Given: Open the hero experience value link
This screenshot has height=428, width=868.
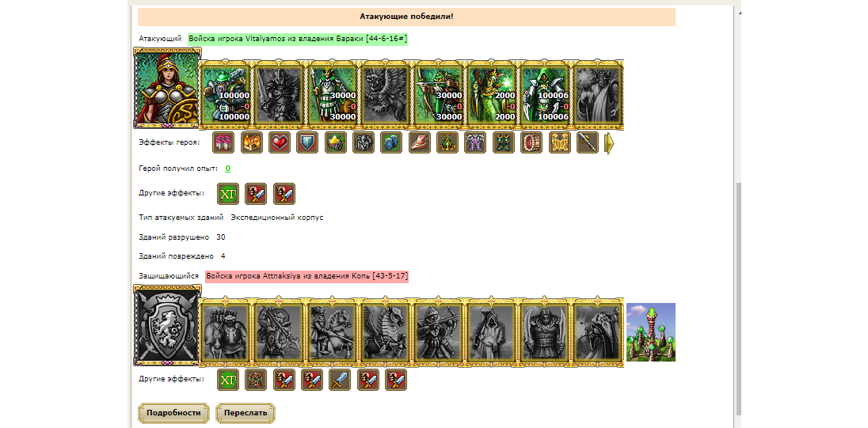Looking at the screenshot, I should pos(227,168).
